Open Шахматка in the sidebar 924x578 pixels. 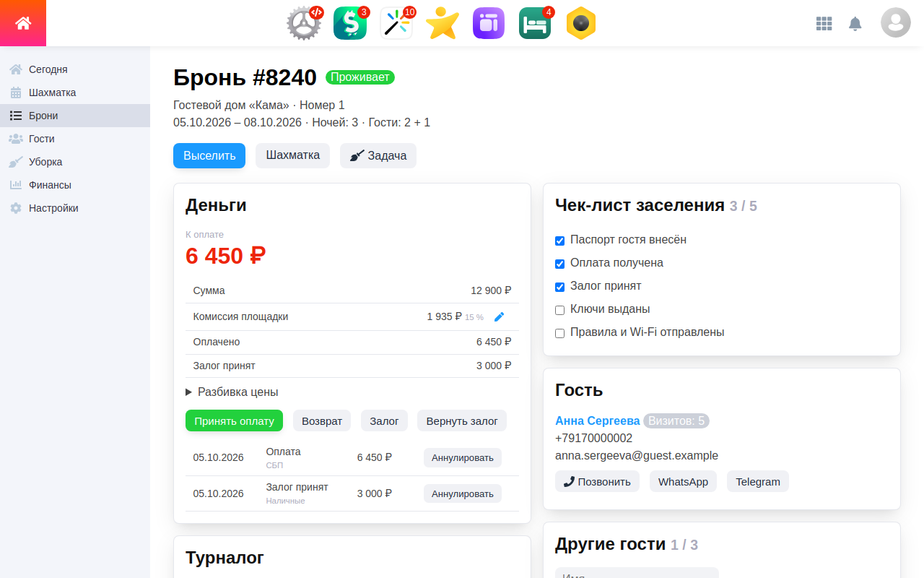pyautogui.click(x=75, y=92)
